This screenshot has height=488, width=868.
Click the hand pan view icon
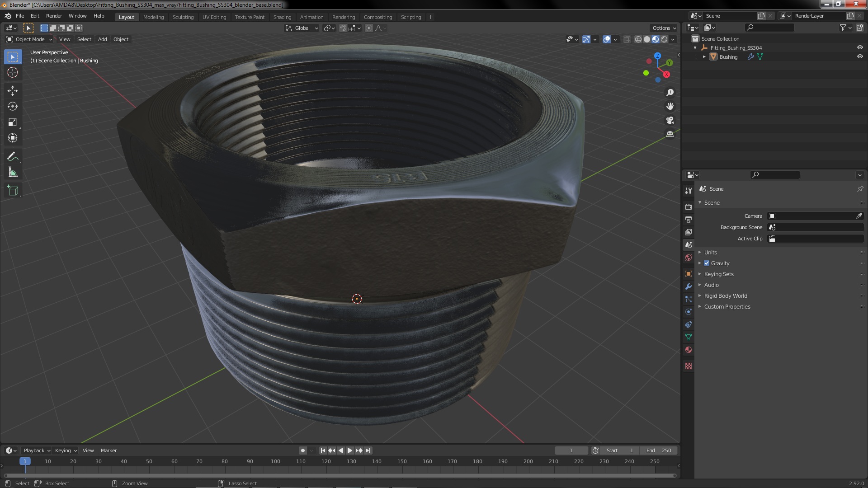(670, 106)
